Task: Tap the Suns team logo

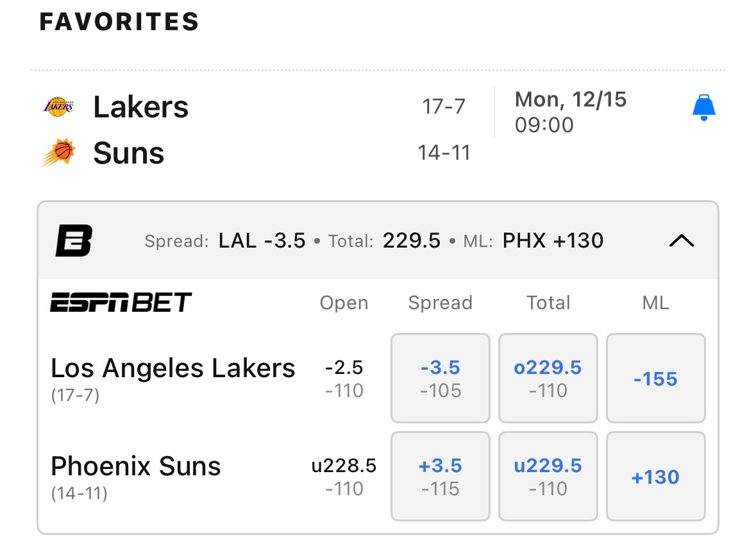Action: 59,153
